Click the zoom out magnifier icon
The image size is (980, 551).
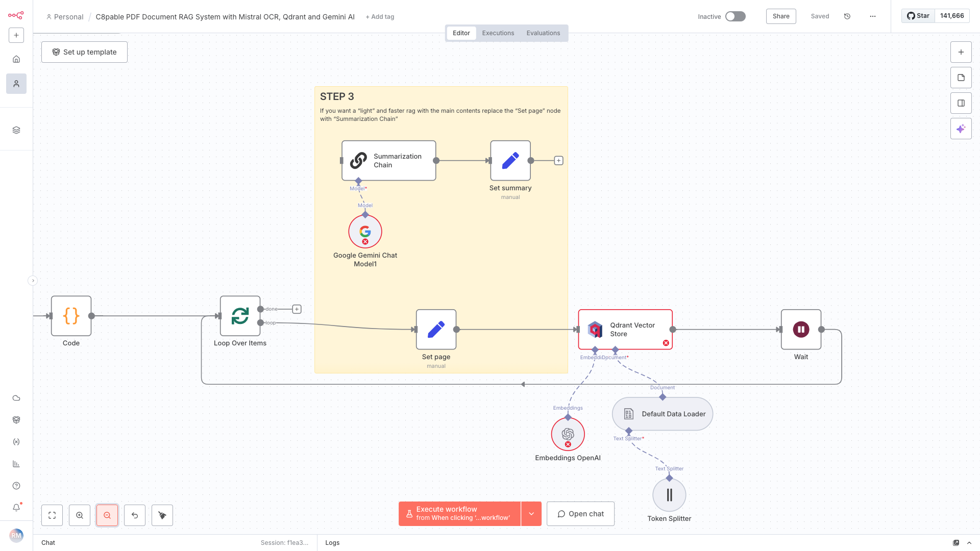coord(107,515)
